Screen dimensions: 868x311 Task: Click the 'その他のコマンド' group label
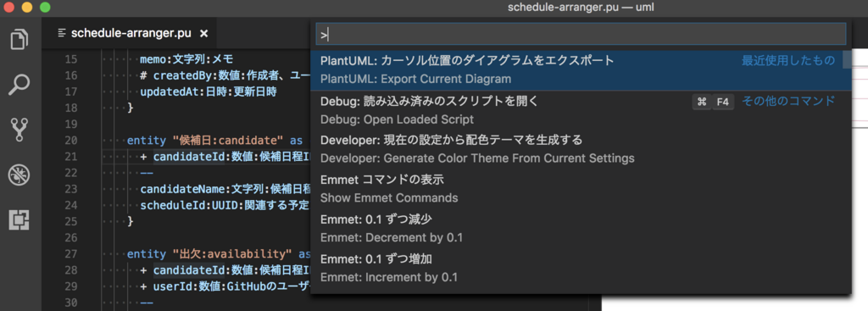coord(788,102)
